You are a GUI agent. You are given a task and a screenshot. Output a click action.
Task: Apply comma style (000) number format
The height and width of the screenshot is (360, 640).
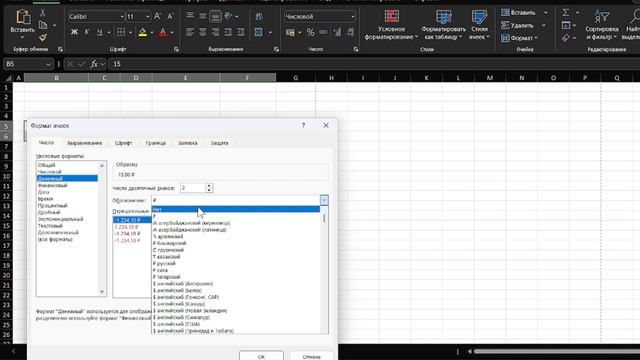click(x=323, y=32)
